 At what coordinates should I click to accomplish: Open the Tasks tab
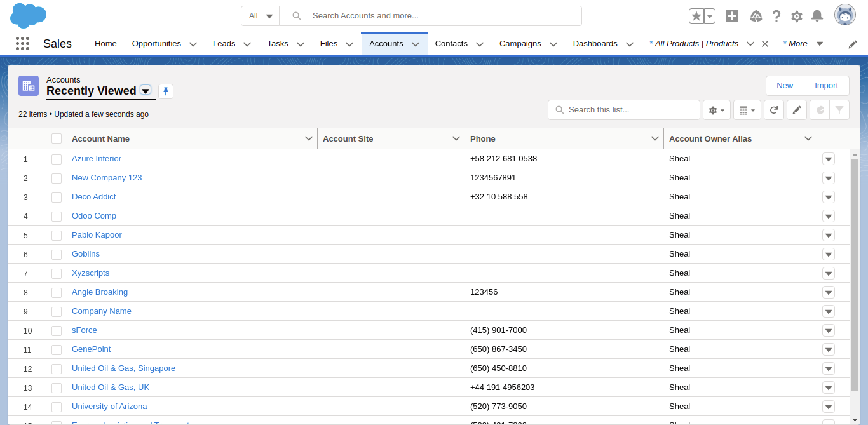(x=278, y=44)
